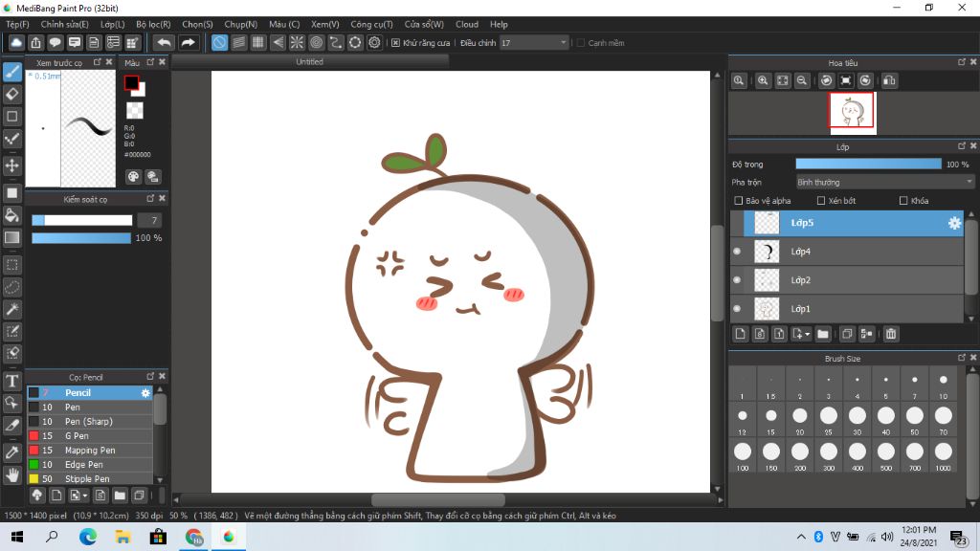The image size is (980, 551).
Task: Select the rectangular Select tool
Action: coord(12,265)
